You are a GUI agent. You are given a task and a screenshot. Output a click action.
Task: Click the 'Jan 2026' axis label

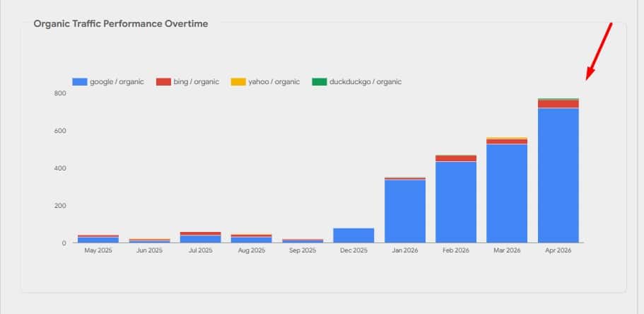(405, 250)
